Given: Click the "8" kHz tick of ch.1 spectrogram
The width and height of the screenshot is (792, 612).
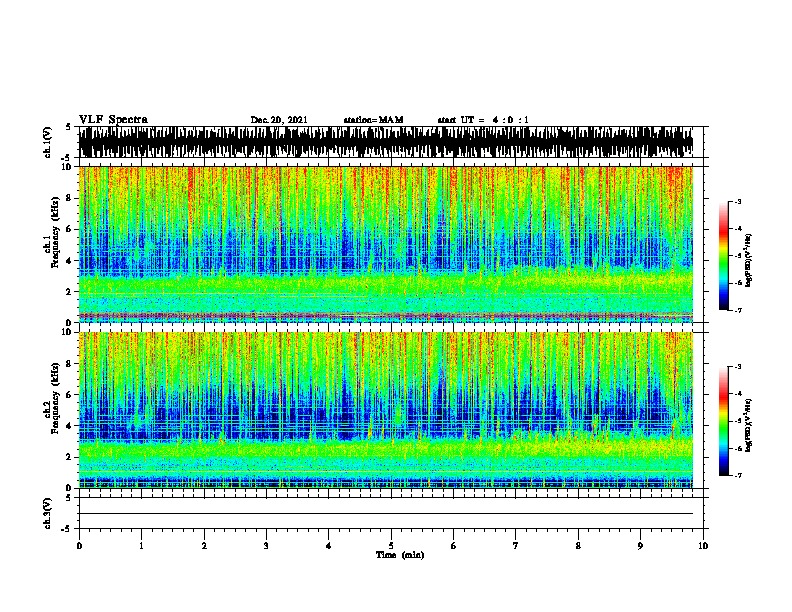Looking at the screenshot, I should click(x=69, y=198).
